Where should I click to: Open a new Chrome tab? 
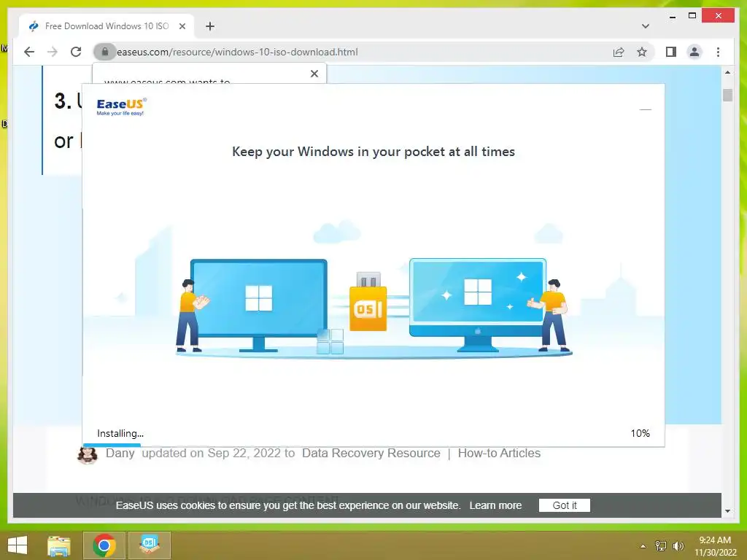point(209,26)
